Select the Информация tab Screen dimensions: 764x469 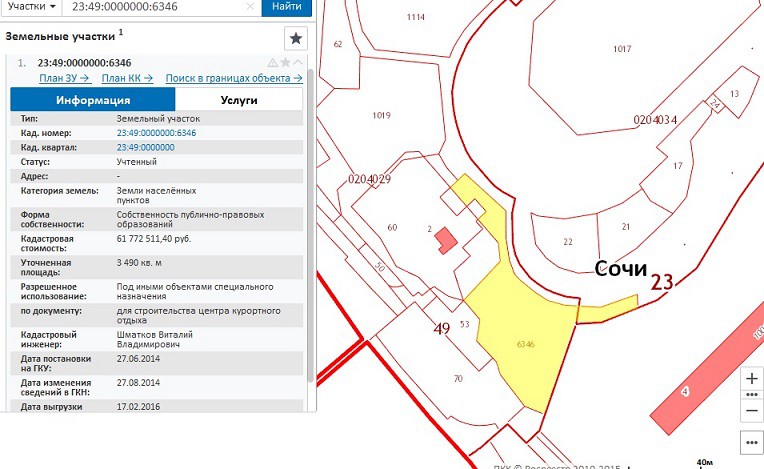(x=93, y=100)
